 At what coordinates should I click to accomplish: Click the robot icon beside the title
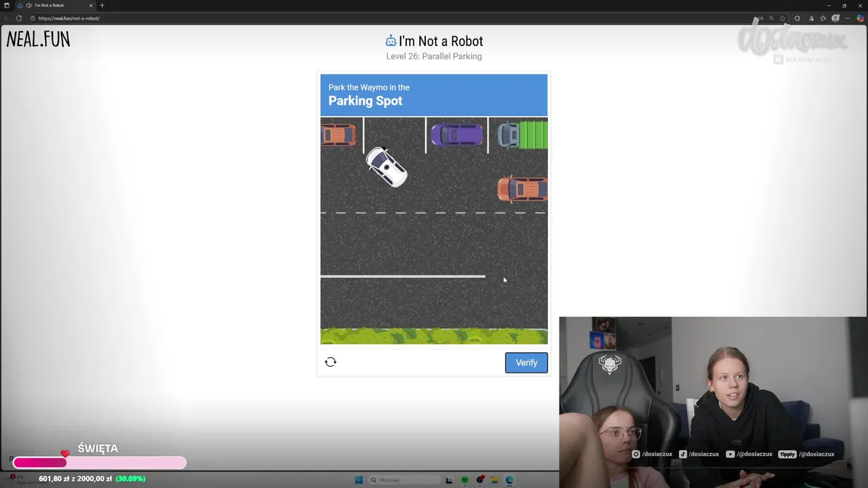point(391,41)
